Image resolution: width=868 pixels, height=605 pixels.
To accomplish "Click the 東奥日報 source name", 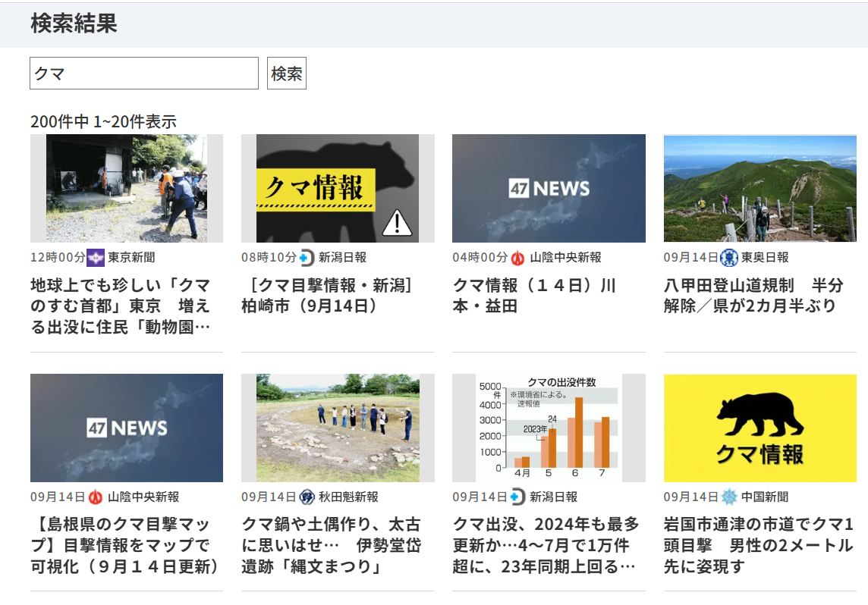I will 765,258.
